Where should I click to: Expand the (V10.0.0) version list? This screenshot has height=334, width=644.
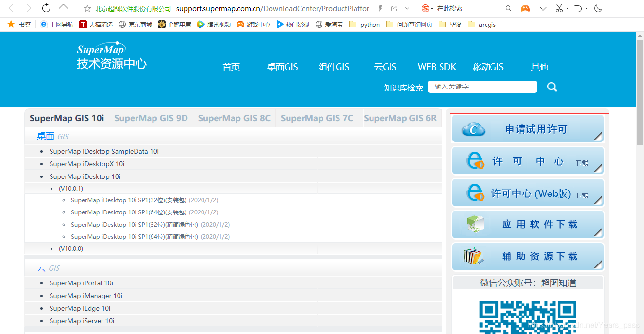click(x=71, y=248)
